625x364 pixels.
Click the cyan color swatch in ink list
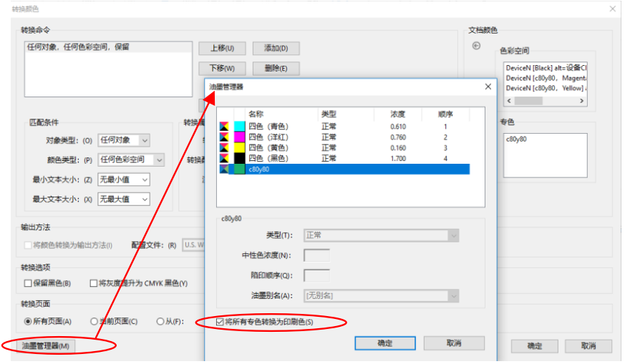[x=238, y=127]
